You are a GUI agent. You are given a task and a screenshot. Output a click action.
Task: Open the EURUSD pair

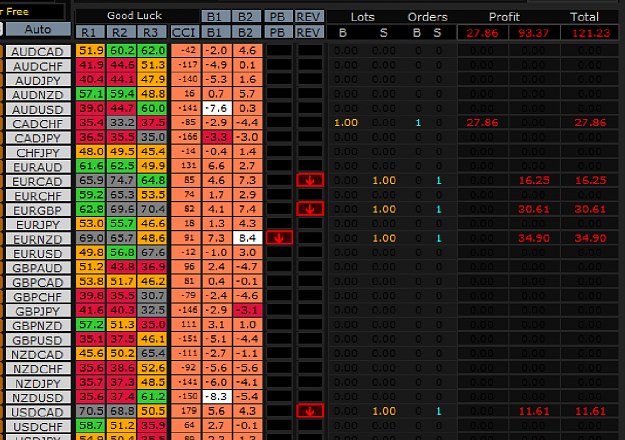pos(38,253)
